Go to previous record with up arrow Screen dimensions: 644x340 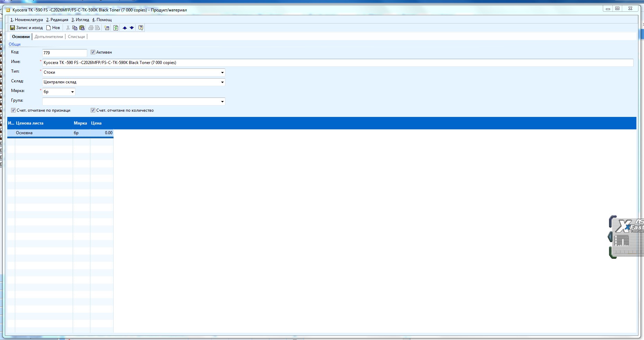point(125,28)
